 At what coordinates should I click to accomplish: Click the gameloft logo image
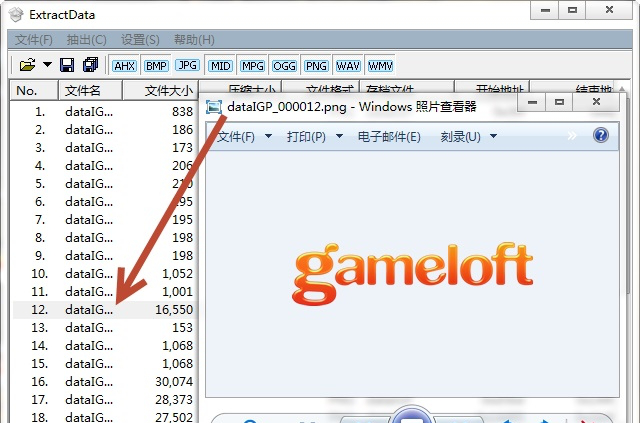coord(412,274)
